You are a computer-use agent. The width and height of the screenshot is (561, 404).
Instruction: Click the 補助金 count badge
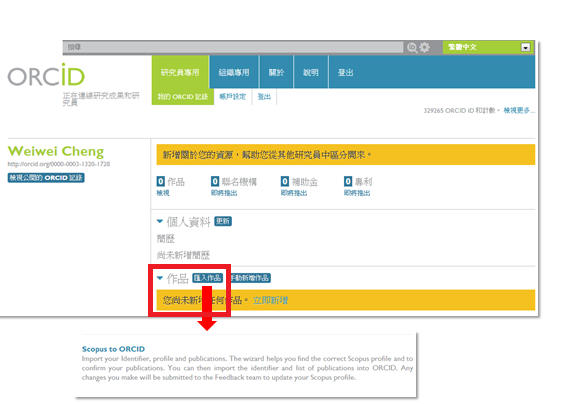[284, 181]
